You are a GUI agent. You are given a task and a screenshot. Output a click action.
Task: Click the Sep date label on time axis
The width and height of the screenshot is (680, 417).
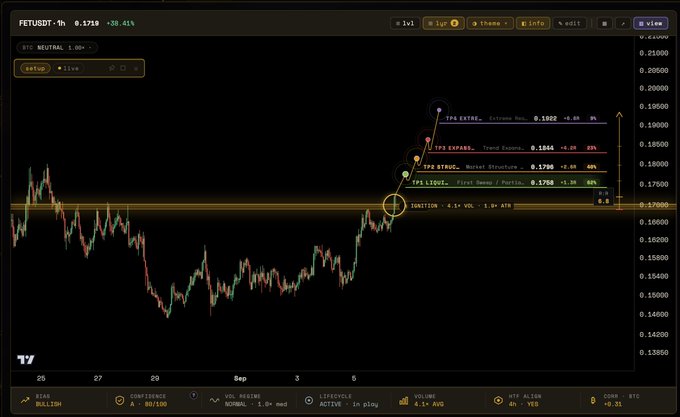click(240, 378)
